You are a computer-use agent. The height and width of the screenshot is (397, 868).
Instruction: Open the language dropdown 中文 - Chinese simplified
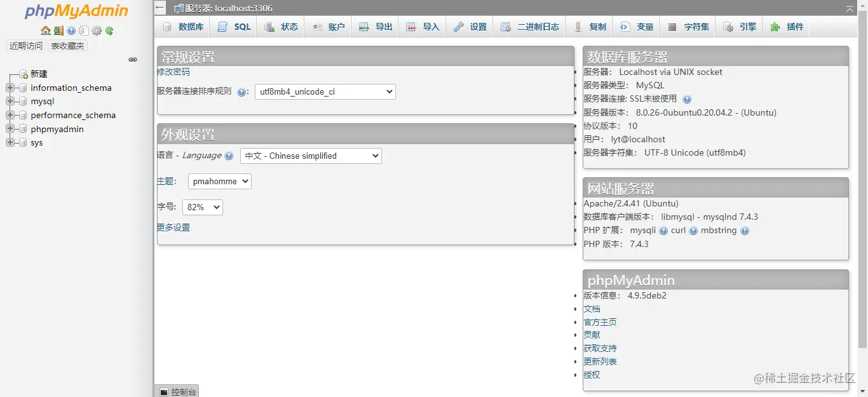311,156
